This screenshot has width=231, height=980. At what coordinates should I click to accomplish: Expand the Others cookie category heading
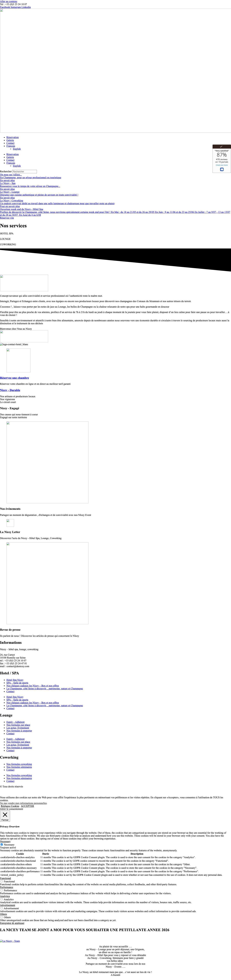click(x=3, y=914)
